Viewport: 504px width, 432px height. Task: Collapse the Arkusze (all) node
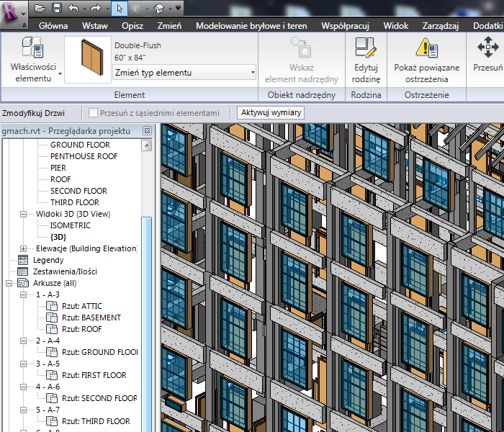pyautogui.click(x=9, y=283)
